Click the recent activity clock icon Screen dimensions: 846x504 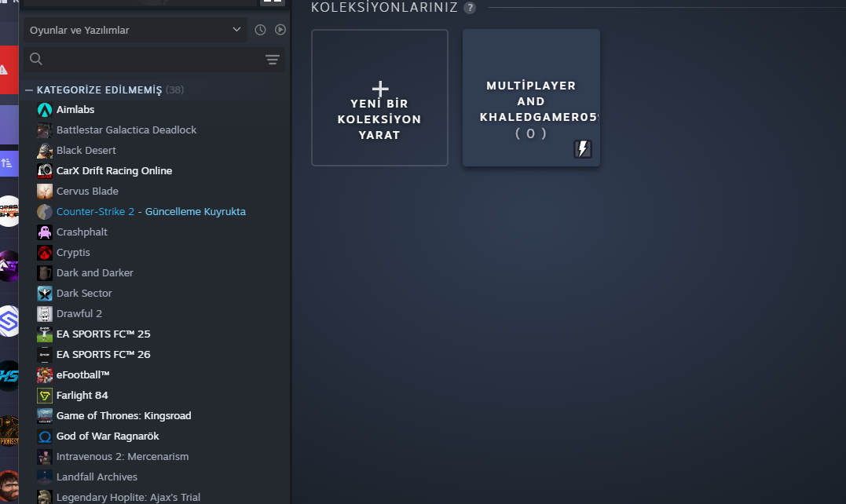click(260, 30)
